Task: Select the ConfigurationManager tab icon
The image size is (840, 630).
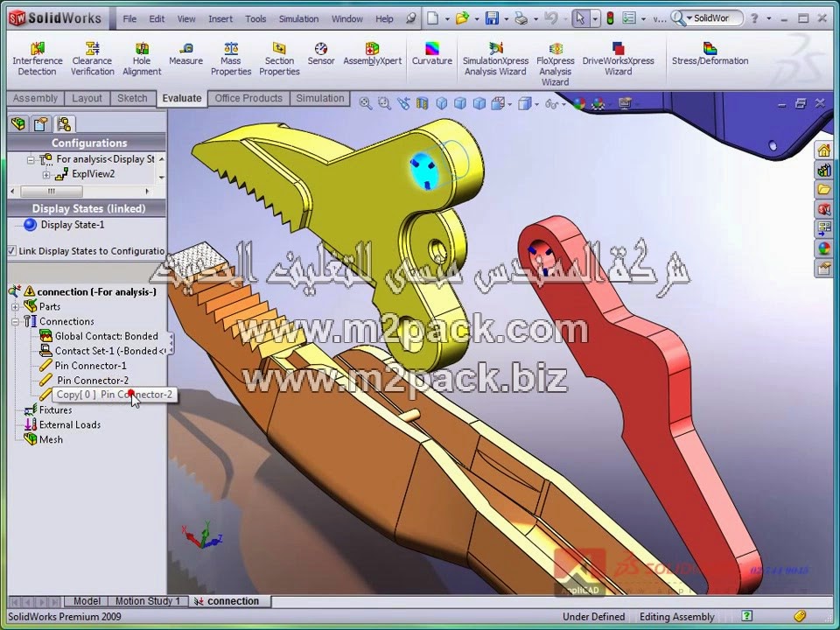Action: (x=64, y=124)
